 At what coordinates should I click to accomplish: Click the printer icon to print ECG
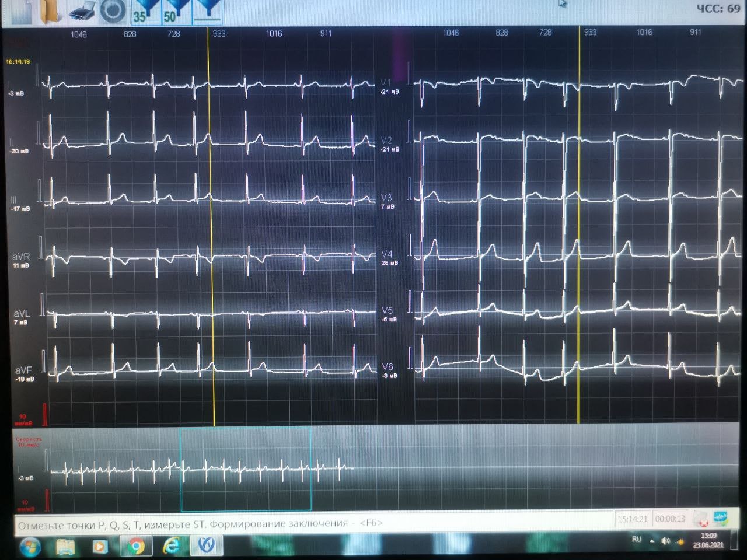click(x=82, y=12)
